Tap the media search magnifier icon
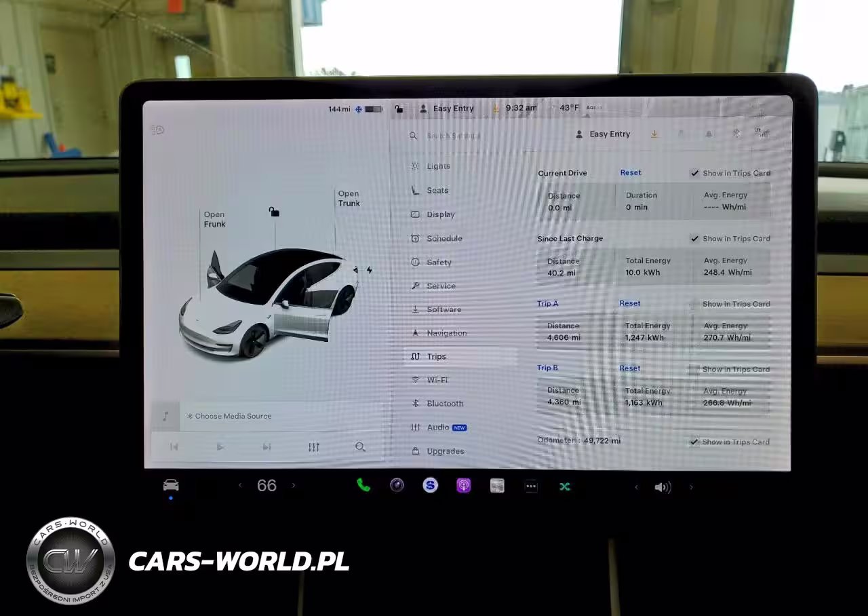Viewport: 868px width, 616px height. click(360, 447)
